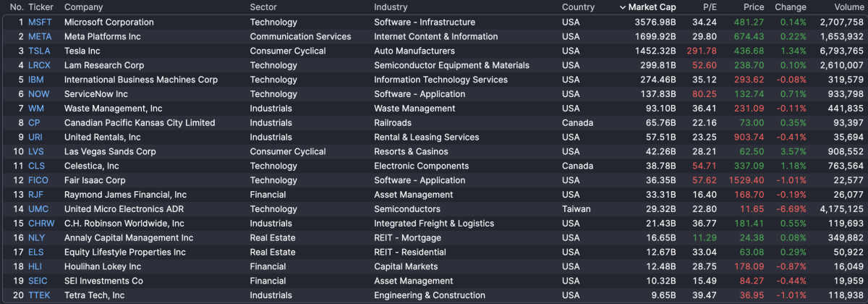Click the Company column header
The height and width of the screenshot is (304, 868).
click(83, 7)
